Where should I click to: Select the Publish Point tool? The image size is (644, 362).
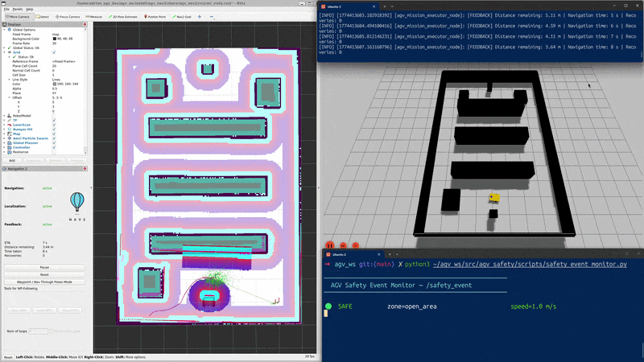click(x=155, y=17)
